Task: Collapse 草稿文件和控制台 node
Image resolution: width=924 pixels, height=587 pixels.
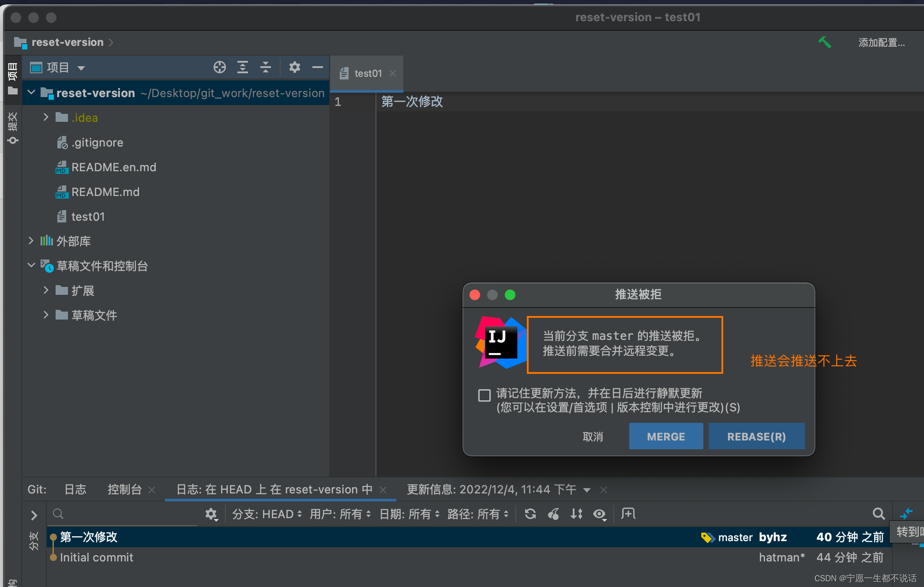Action: (31, 265)
